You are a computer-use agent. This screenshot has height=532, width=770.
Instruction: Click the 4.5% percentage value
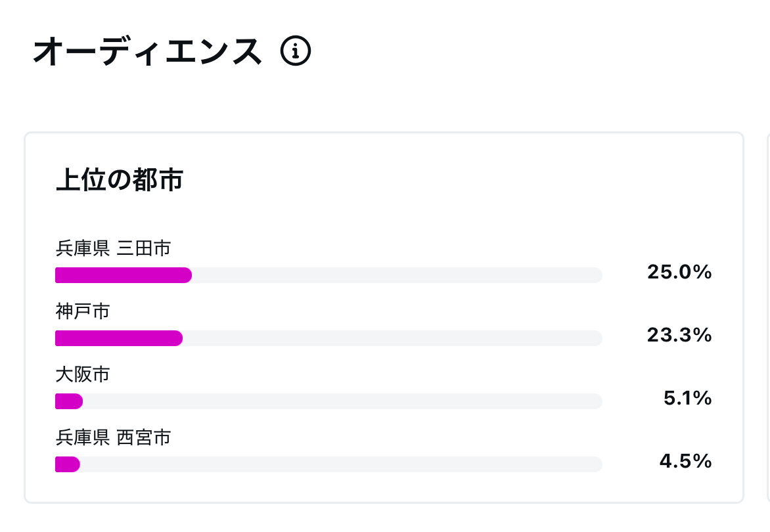(685, 461)
